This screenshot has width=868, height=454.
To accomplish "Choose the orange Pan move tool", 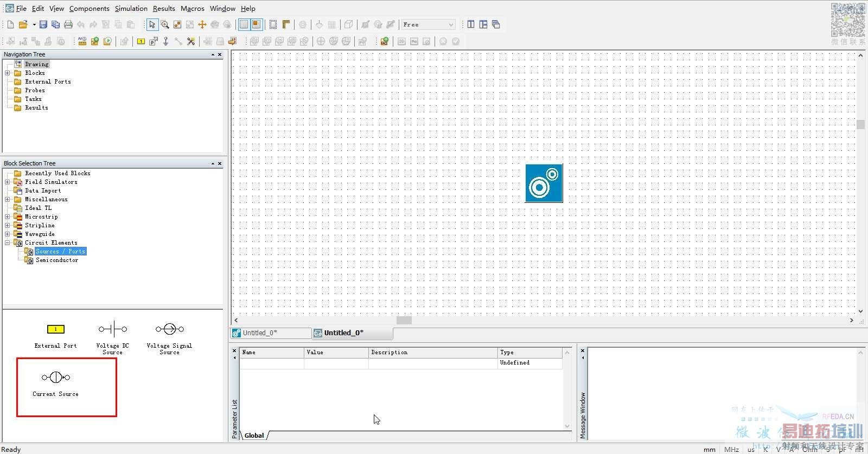I will click(202, 24).
